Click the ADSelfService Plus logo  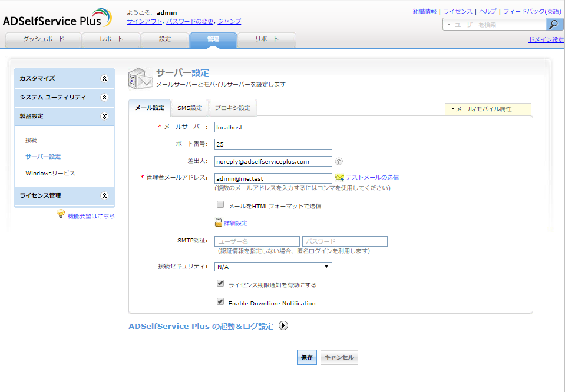pyautogui.click(x=57, y=18)
